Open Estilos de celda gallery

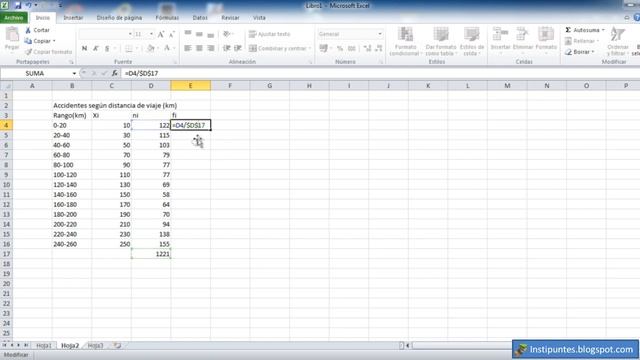(471, 41)
